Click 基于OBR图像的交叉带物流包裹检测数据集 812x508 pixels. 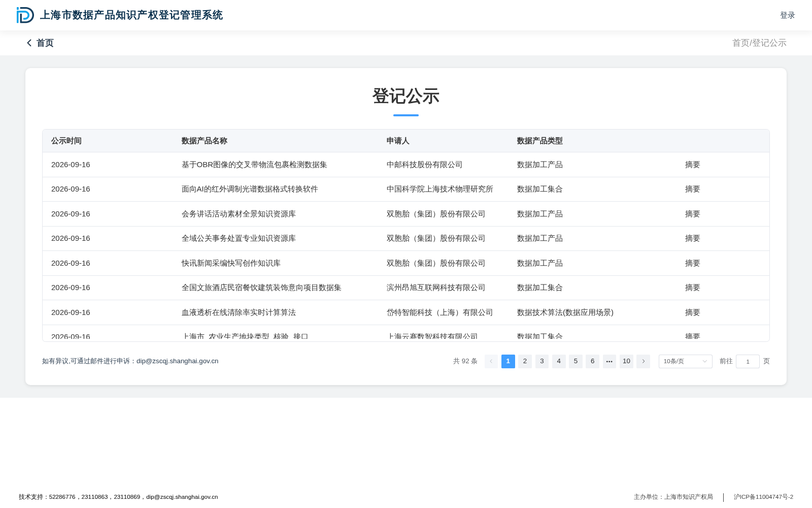[254, 165]
